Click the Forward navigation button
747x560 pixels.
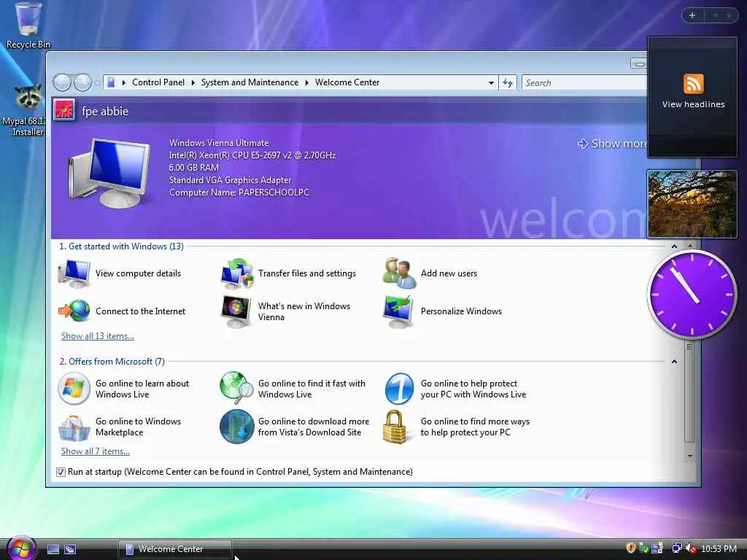83,82
